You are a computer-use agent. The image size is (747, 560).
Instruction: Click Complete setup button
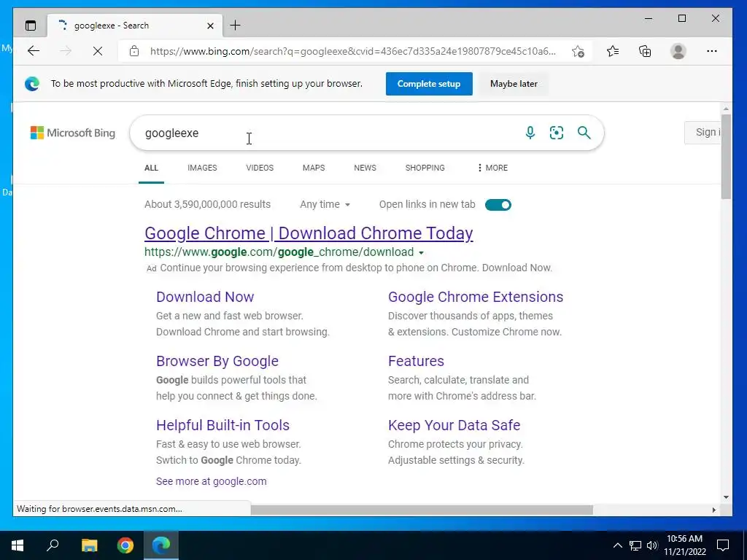(429, 84)
